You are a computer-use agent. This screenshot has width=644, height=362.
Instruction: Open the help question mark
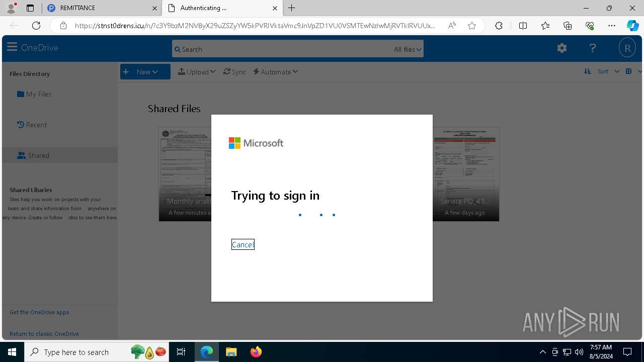click(x=593, y=48)
